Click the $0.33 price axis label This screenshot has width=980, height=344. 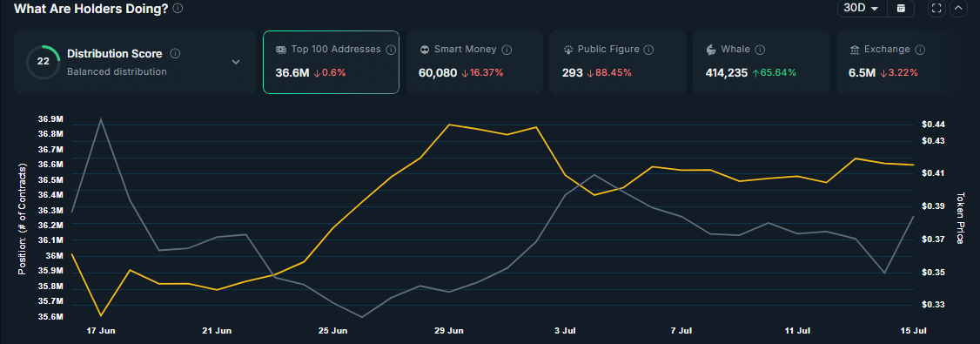932,305
